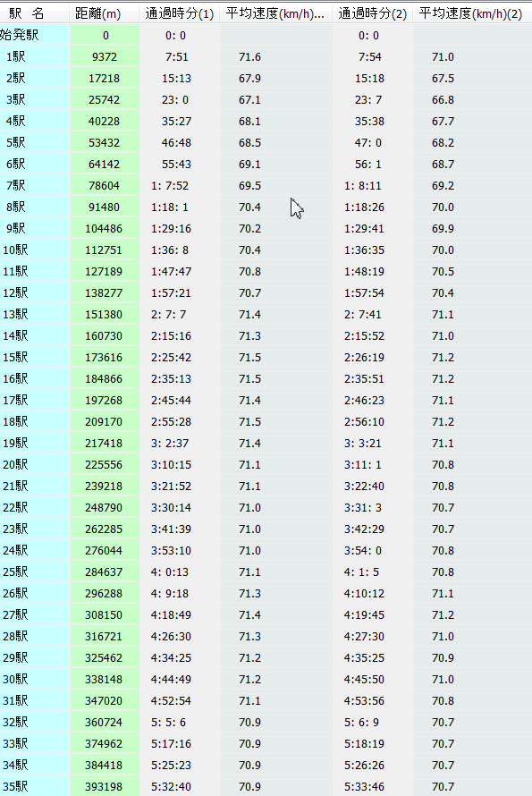Click distance cell 17218 for 2駅
The image size is (532, 796).
(x=104, y=78)
